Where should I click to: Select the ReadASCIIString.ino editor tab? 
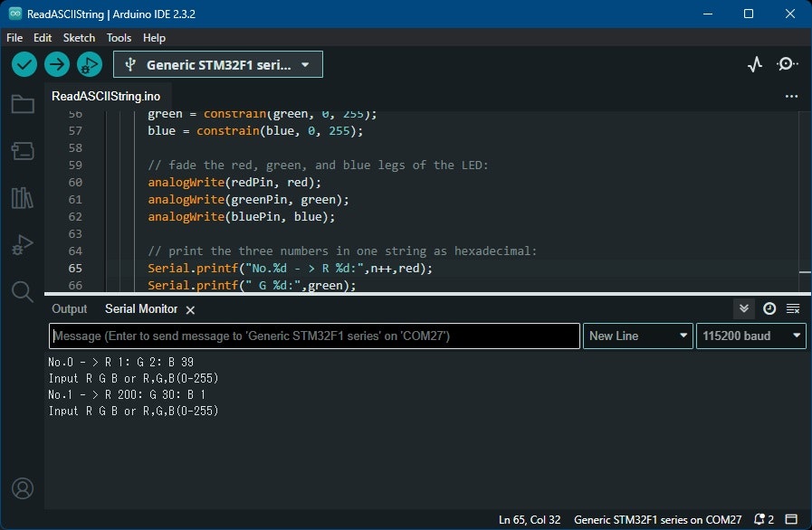106,96
